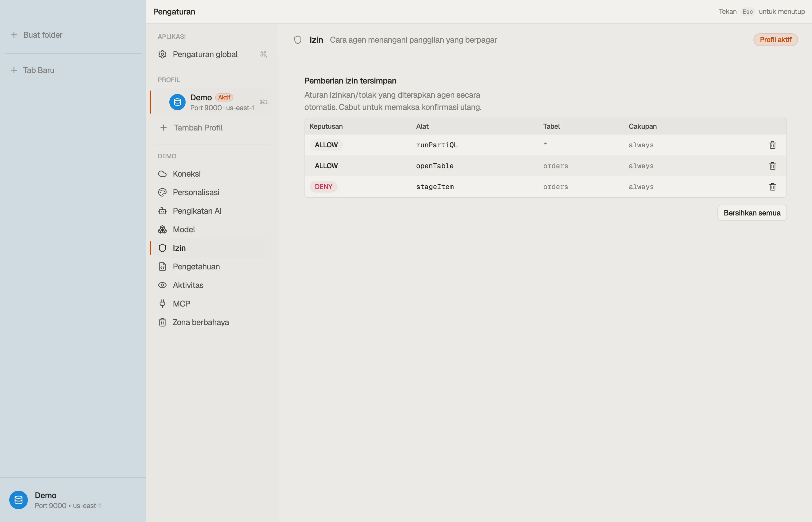Viewport: 812px width, 522px height.
Task: Click the orders cell in stageItem row
Action: (x=555, y=187)
